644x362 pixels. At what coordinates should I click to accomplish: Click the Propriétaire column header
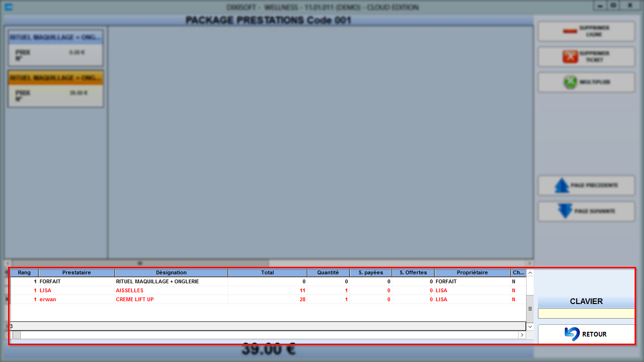pyautogui.click(x=472, y=272)
